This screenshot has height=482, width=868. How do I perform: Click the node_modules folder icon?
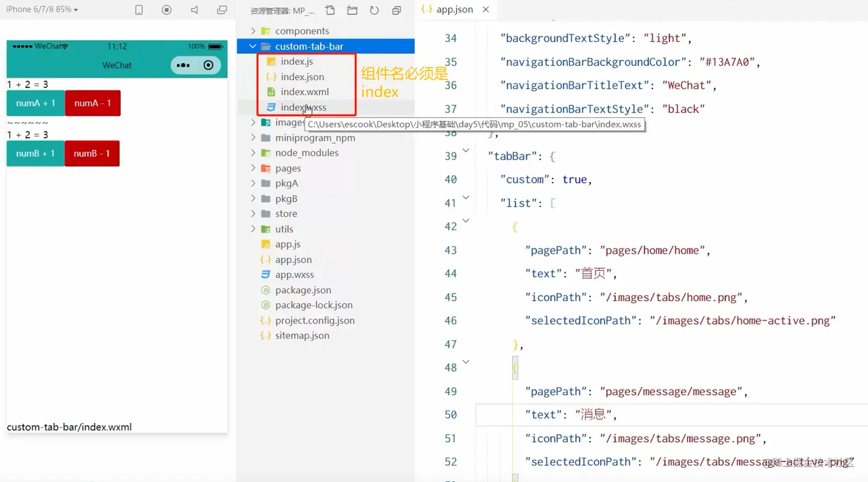[265, 153]
